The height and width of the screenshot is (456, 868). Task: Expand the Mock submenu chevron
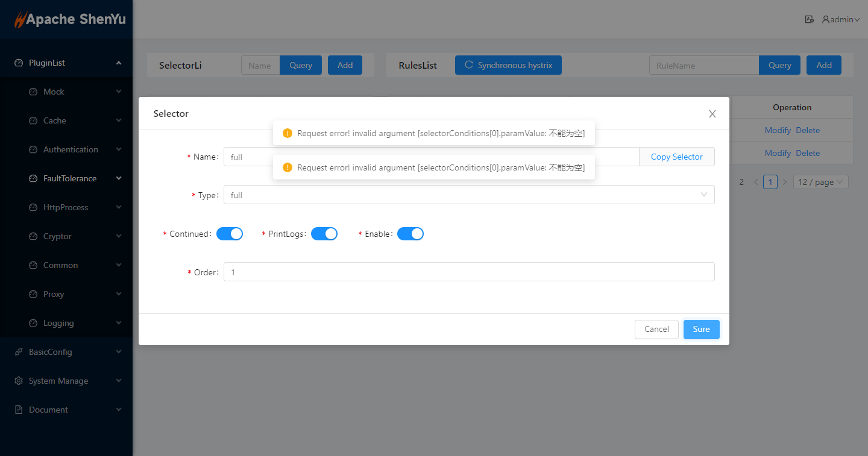point(119,92)
